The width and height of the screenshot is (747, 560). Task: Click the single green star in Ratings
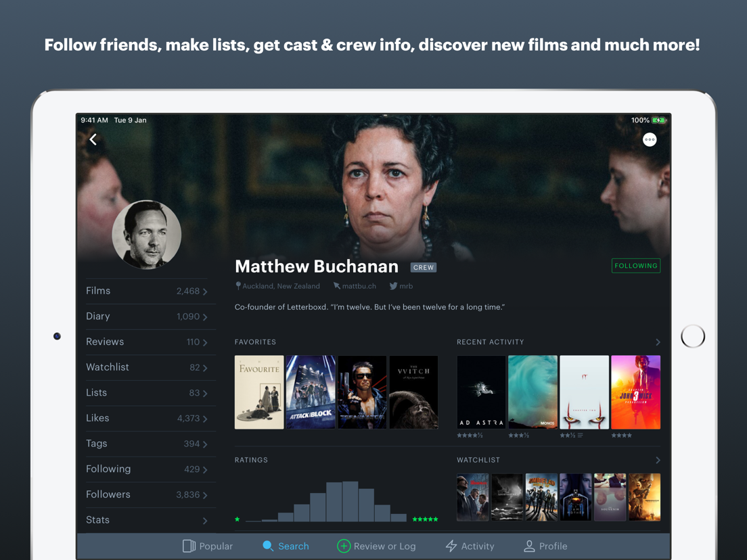pos(237,519)
